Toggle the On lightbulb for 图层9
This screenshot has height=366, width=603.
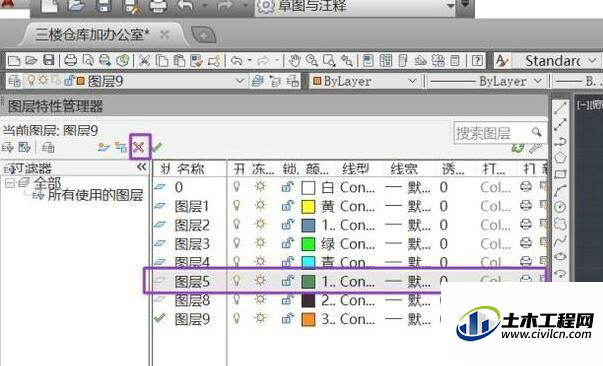pyautogui.click(x=237, y=319)
